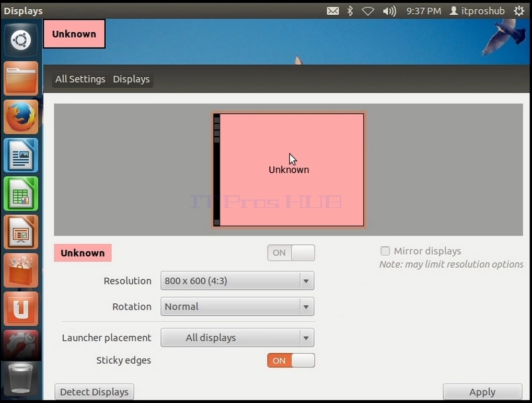This screenshot has height=403, width=532.
Task: Open the Rotation dropdown showing Normal
Action: point(237,306)
